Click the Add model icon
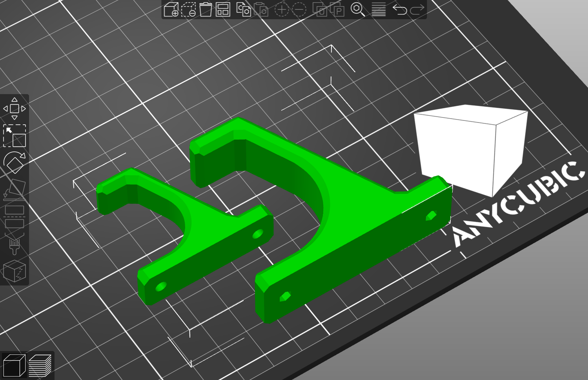588x380 pixels. coord(171,9)
